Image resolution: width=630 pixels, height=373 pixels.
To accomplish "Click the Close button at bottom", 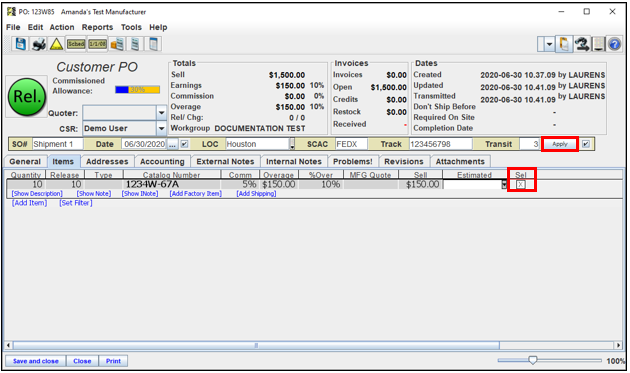I will coord(82,361).
